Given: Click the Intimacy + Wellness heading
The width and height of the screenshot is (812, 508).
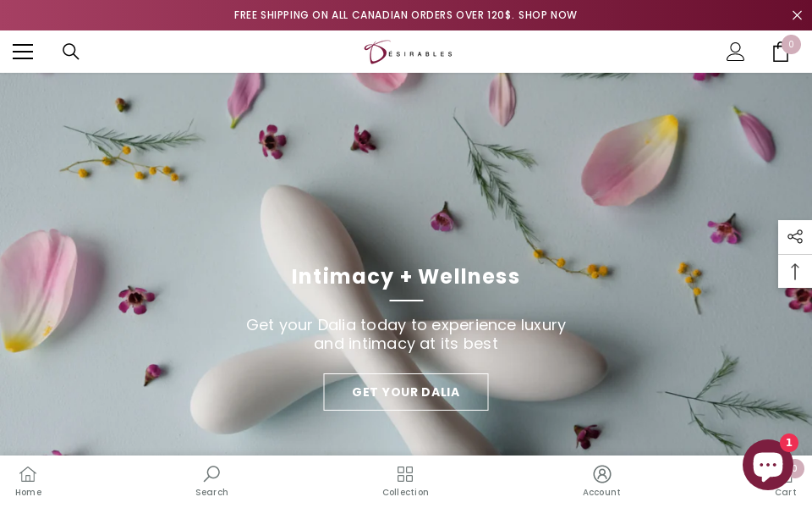Looking at the screenshot, I should tap(406, 276).
